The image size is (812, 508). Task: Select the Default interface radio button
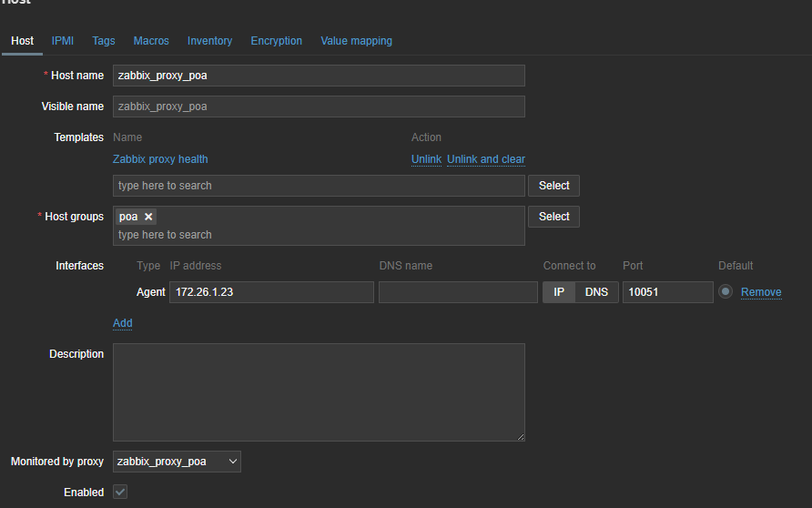pyautogui.click(x=726, y=292)
